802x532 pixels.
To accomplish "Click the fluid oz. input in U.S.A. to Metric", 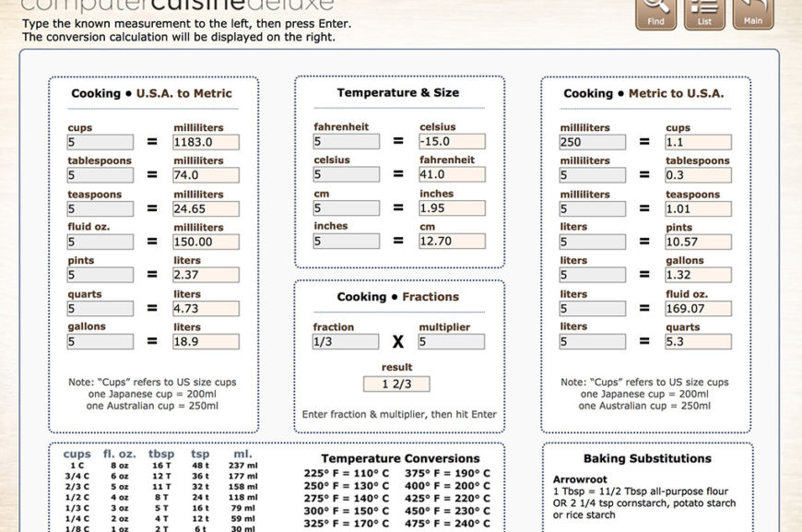I will [x=100, y=242].
